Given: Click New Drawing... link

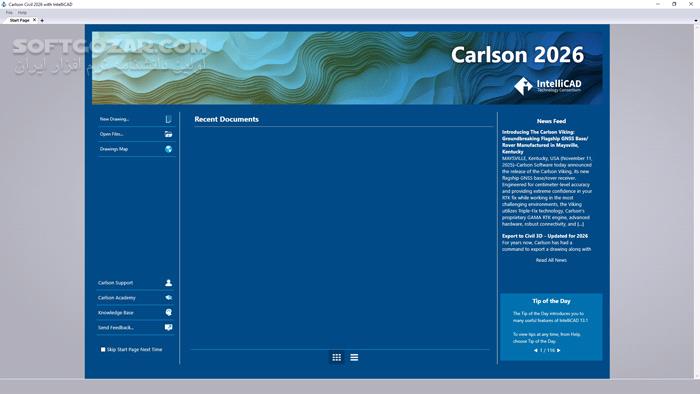Looking at the screenshot, I should (114, 119).
